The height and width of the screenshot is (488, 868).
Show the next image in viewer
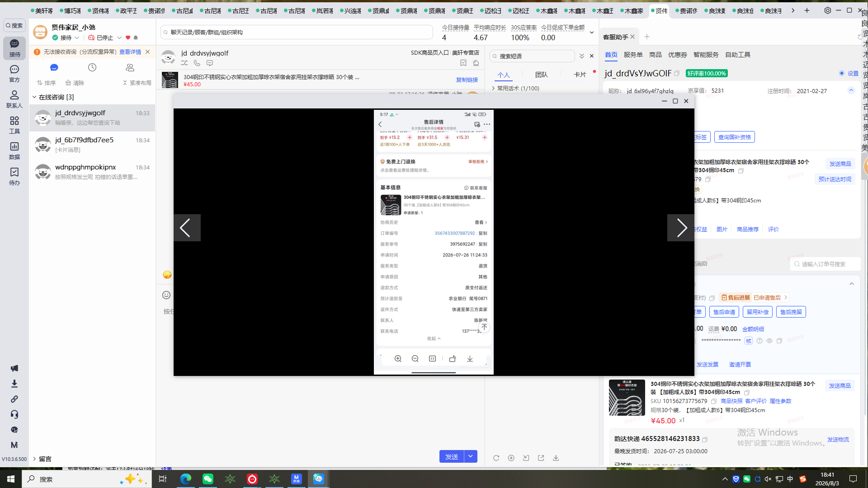tap(681, 228)
